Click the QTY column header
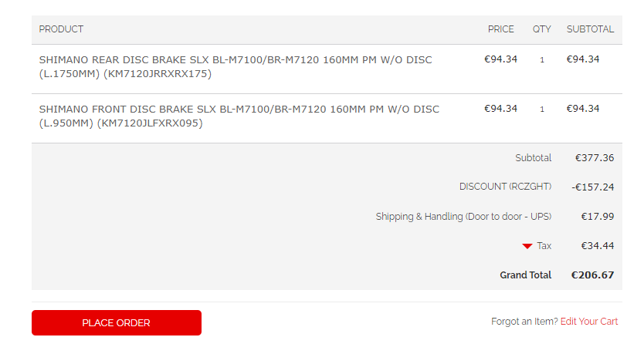This screenshot has width=644, height=354. tap(541, 29)
